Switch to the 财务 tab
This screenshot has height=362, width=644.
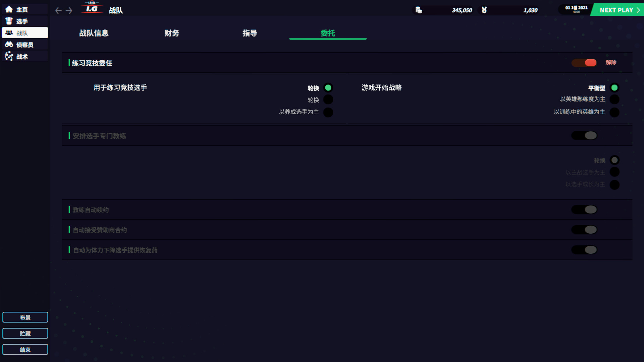pos(172,33)
